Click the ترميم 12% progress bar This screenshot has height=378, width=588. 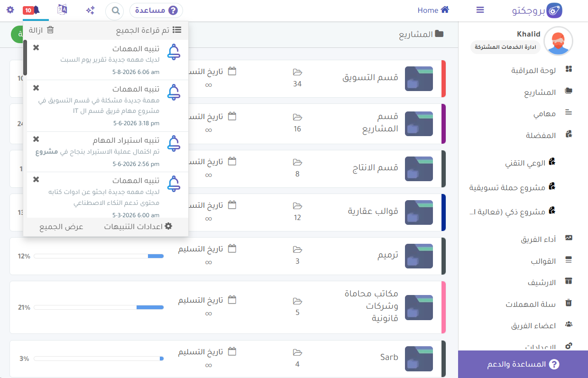coord(99,256)
